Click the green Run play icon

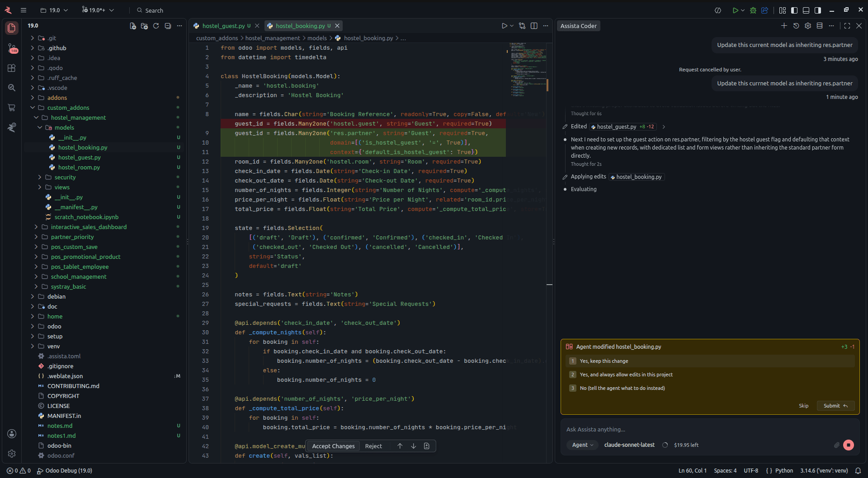coord(735,10)
